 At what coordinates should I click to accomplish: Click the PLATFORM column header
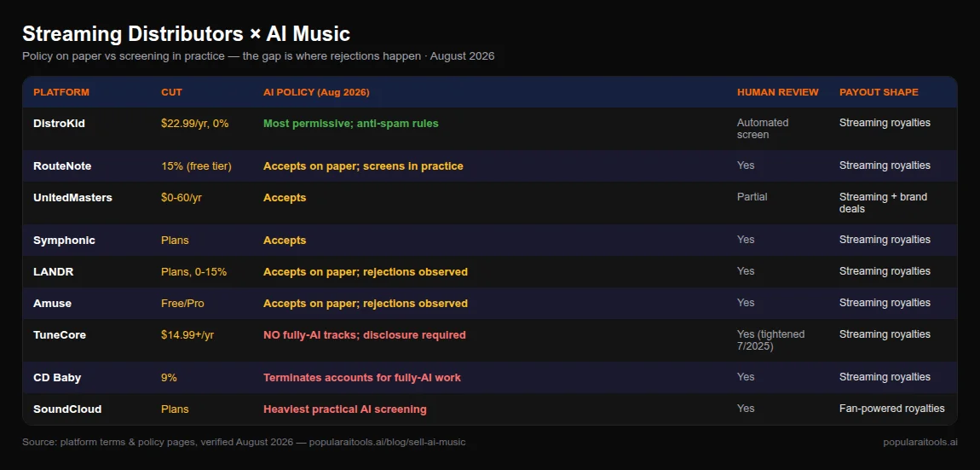61,92
